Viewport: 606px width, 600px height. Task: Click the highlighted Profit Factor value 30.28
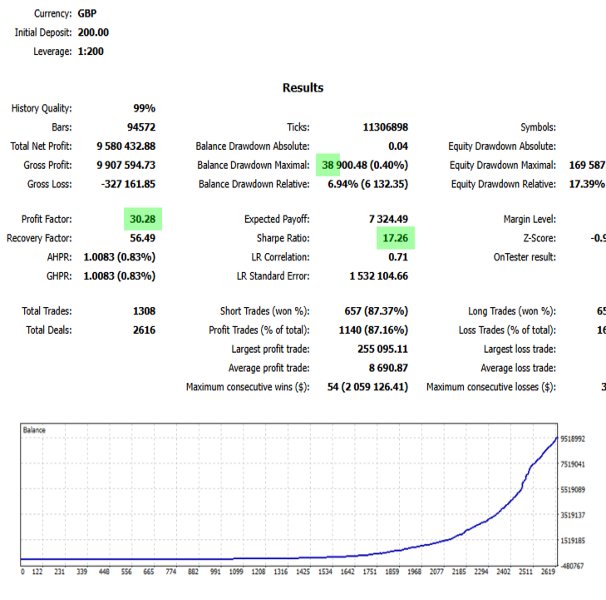(x=143, y=219)
